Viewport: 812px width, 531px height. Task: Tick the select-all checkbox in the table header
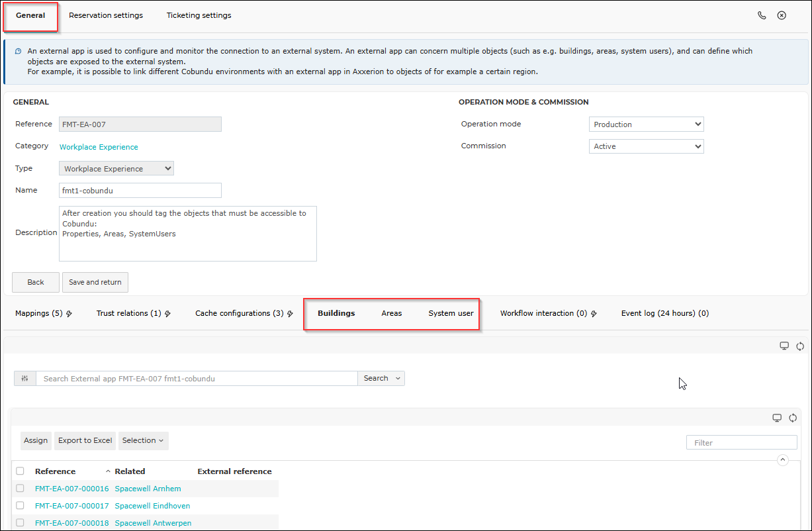pyautogui.click(x=20, y=471)
